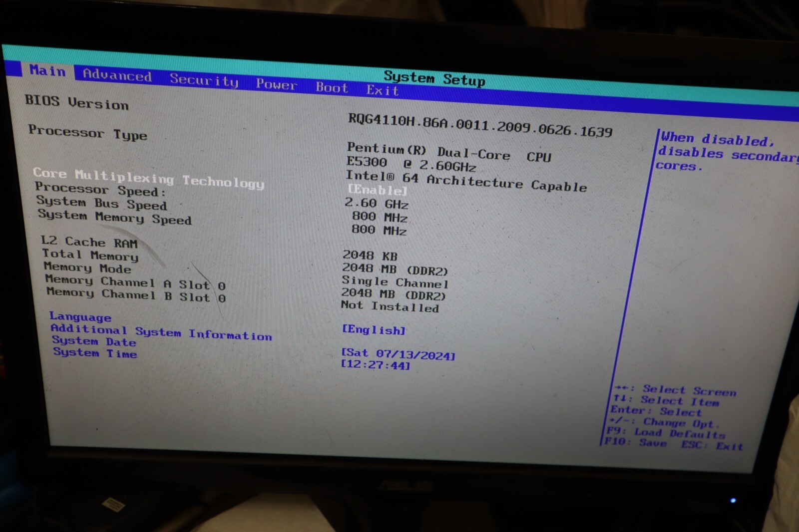Click the Processor Type label
The width and height of the screenshot is (799, 532).
click(88, 132)
